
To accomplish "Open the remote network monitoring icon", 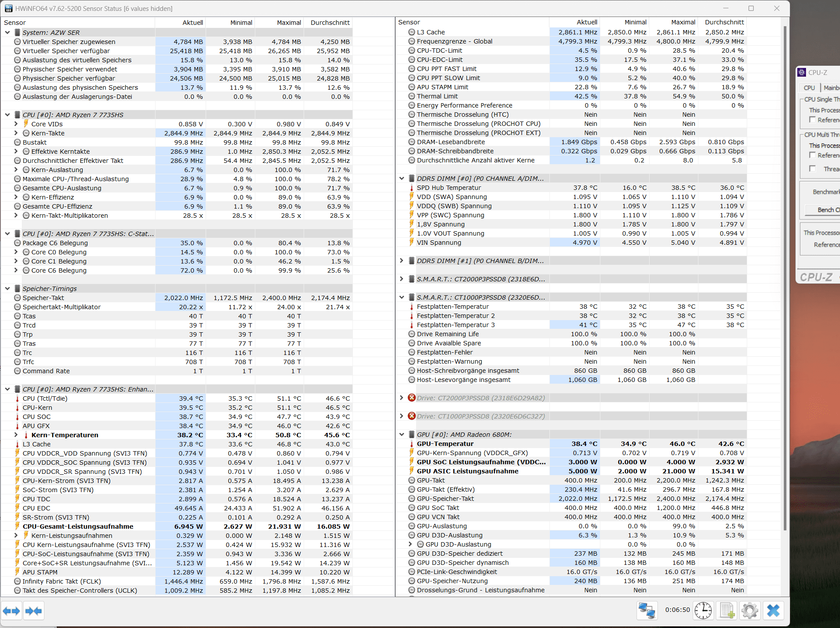I will [x=647, y=611].
